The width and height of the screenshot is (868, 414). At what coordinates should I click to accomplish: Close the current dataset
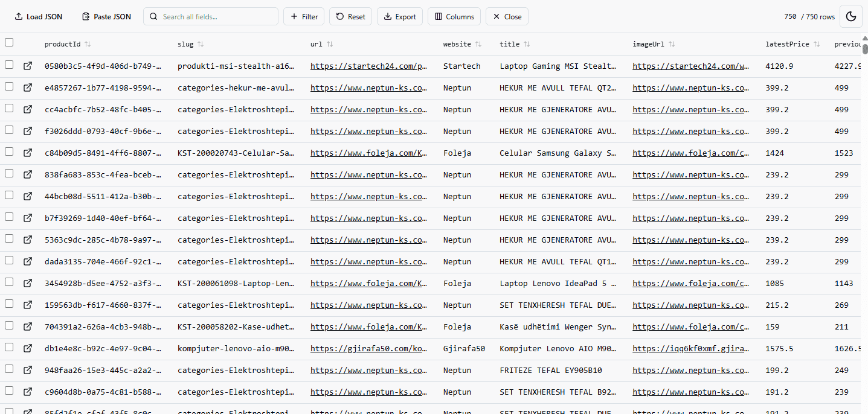[x=507, y=16]
